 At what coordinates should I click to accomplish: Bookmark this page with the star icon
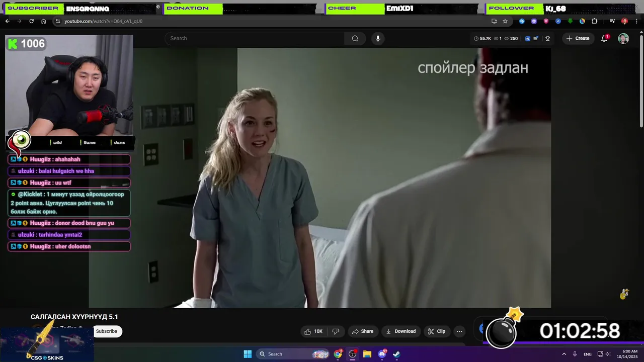point(505,21)
